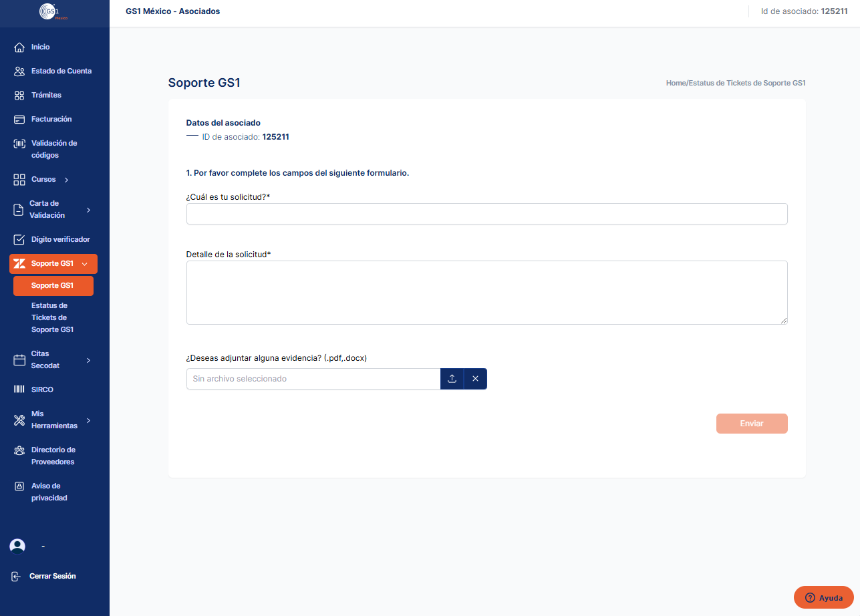Click the SIRCO barcode icon
The image size is (860, 616).
[19, 390]
